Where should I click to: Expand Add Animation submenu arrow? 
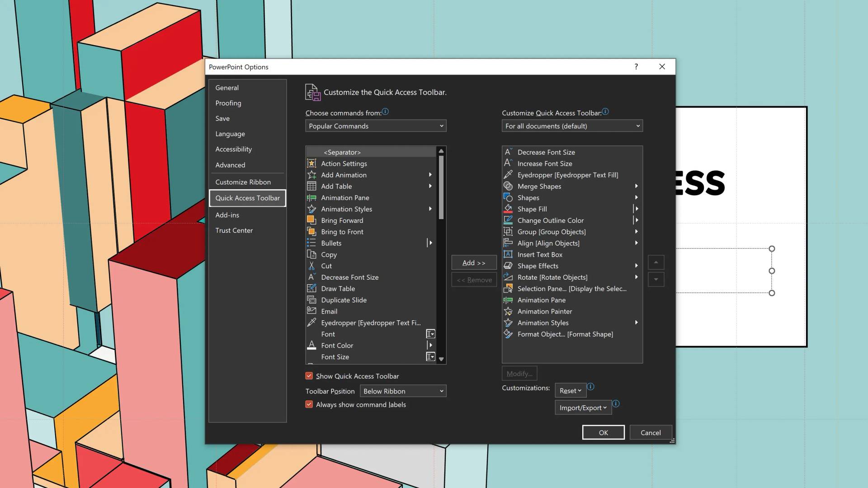pos(430,175)
